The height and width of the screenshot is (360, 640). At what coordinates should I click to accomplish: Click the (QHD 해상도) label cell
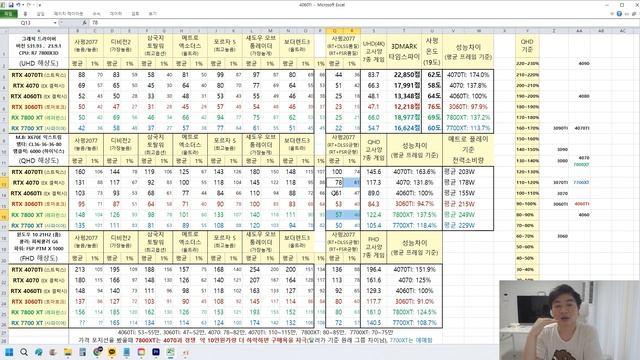click(38, 160)
